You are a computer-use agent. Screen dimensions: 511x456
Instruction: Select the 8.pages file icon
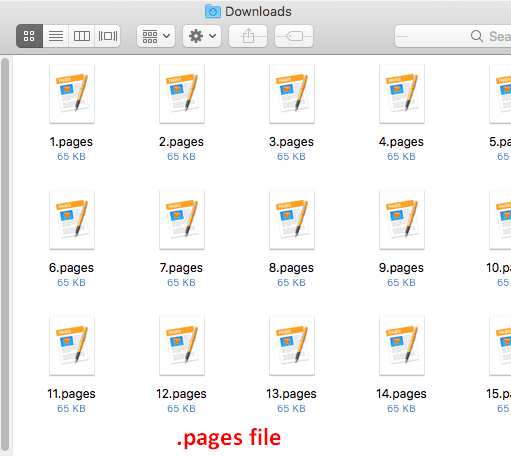pos(292,220)
